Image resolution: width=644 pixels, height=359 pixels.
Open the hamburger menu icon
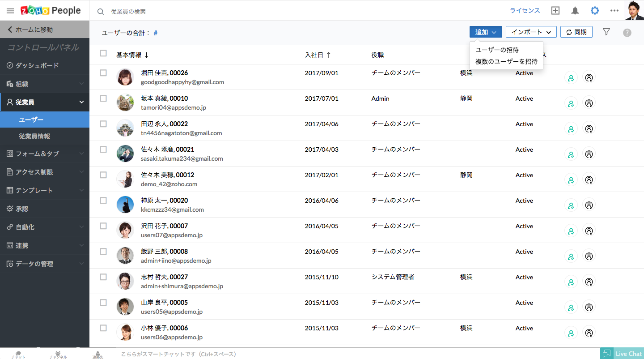[10, 11]
